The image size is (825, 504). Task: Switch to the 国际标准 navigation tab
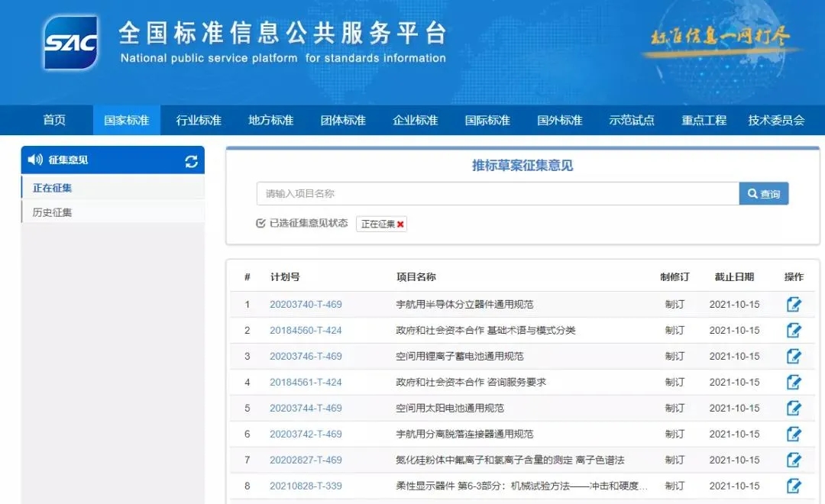487,121
